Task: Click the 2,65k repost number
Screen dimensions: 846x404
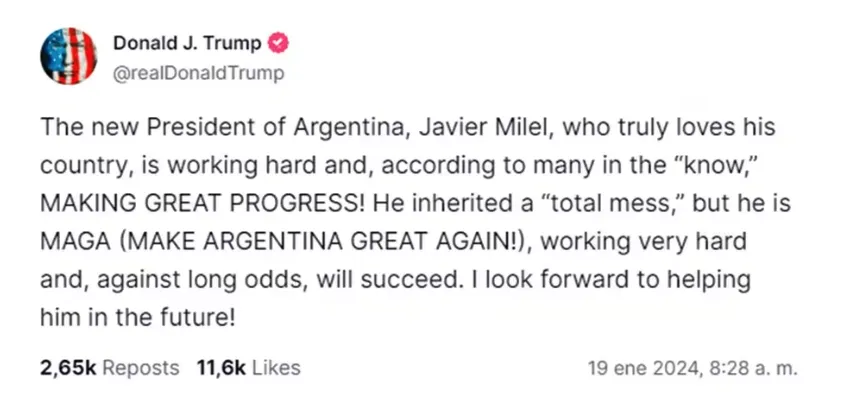Action: pos(68,368)
